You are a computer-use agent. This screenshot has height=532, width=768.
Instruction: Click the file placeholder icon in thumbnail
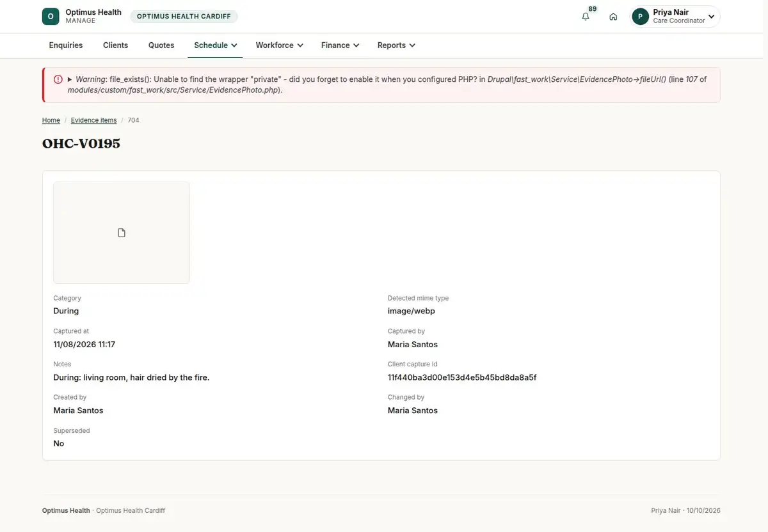pos(122,233)
